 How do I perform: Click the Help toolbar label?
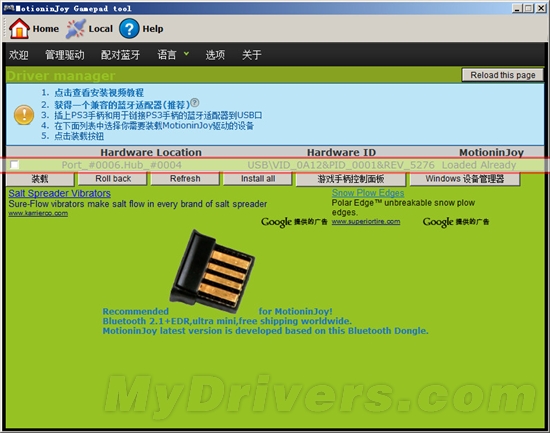click(153, 29)
